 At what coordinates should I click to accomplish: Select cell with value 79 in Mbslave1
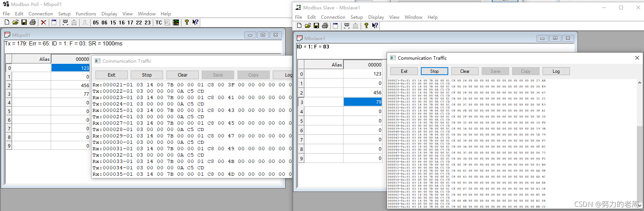[363, 102]
